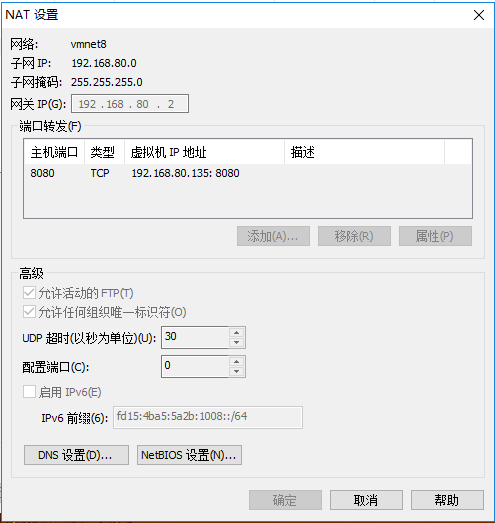The width and height of the screenshot is (495, 523).
Task: Click the 配置端口 value field
Action: click(x=195, y=366)
